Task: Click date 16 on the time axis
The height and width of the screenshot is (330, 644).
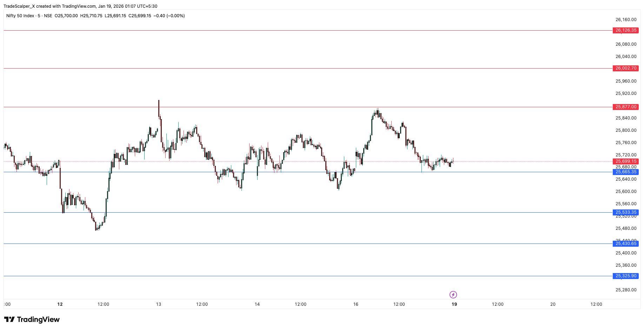Action: 356,304
